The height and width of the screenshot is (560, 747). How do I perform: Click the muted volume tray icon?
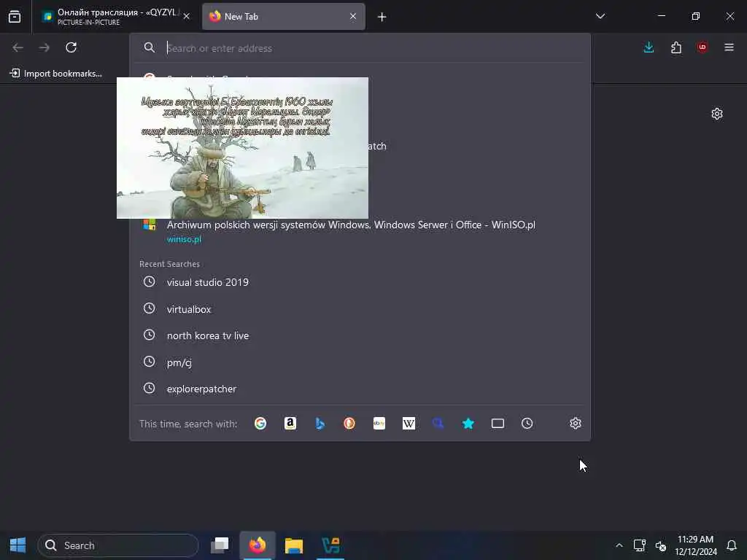660,545
